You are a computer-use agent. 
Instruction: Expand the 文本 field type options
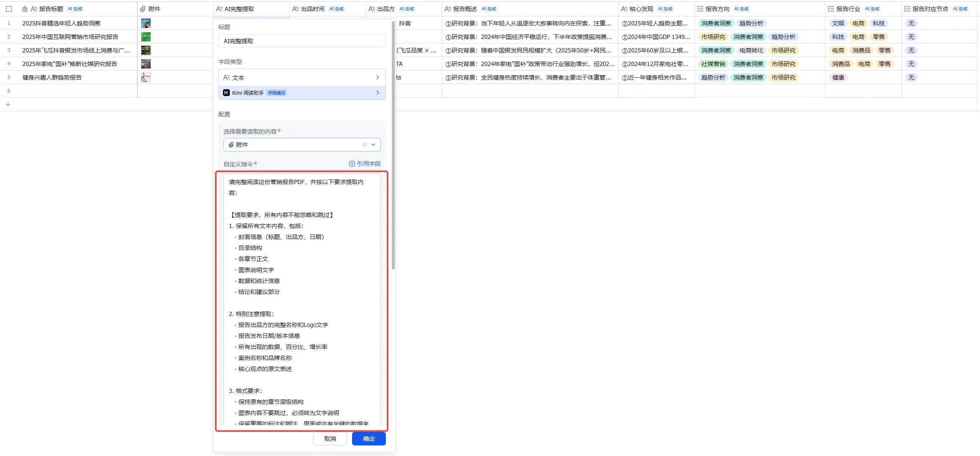377,77
